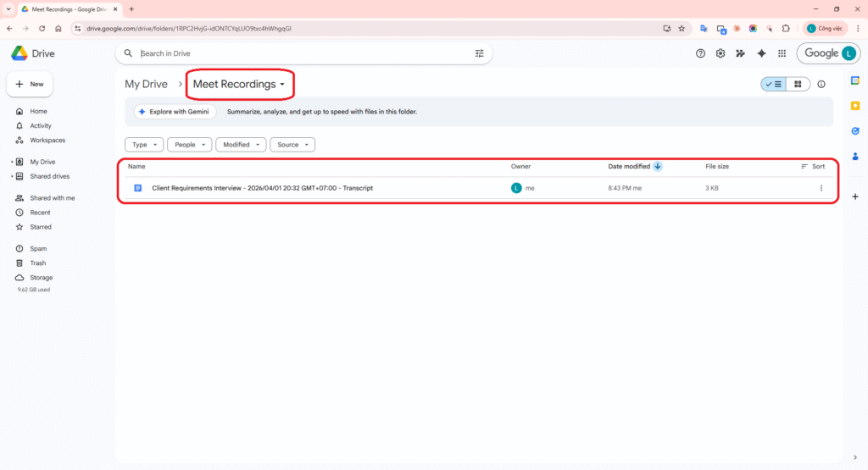Viewport: 868px width, 470px height.
Task: Open the Google apps grid icon
Action: (782, 53)
